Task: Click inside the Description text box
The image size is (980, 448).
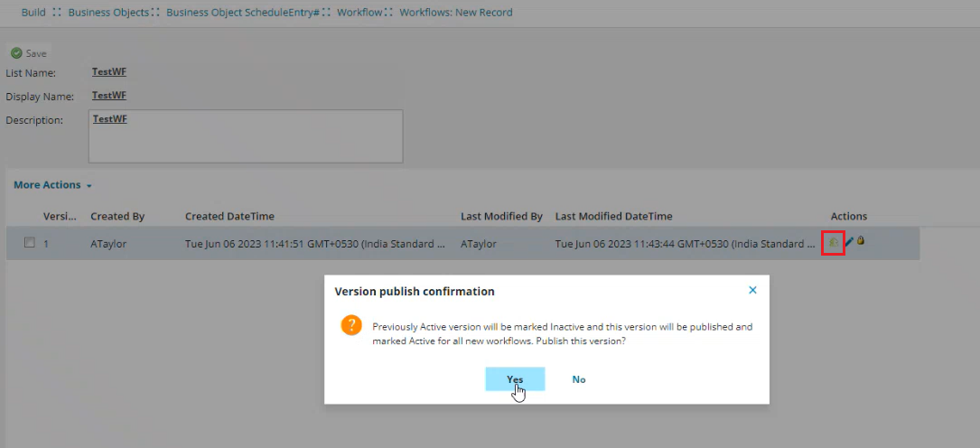Action: tap(246, 136)
